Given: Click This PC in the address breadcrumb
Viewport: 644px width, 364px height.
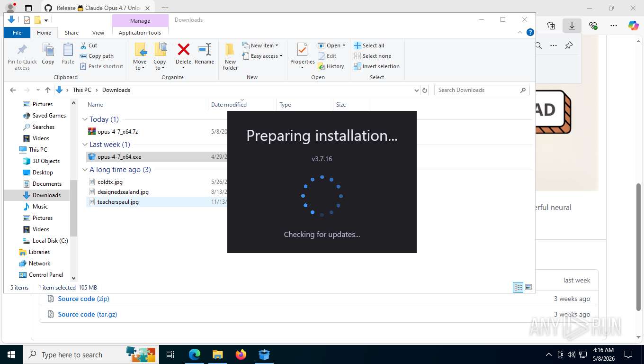Looking at the screenshot, I should (82, 90).
